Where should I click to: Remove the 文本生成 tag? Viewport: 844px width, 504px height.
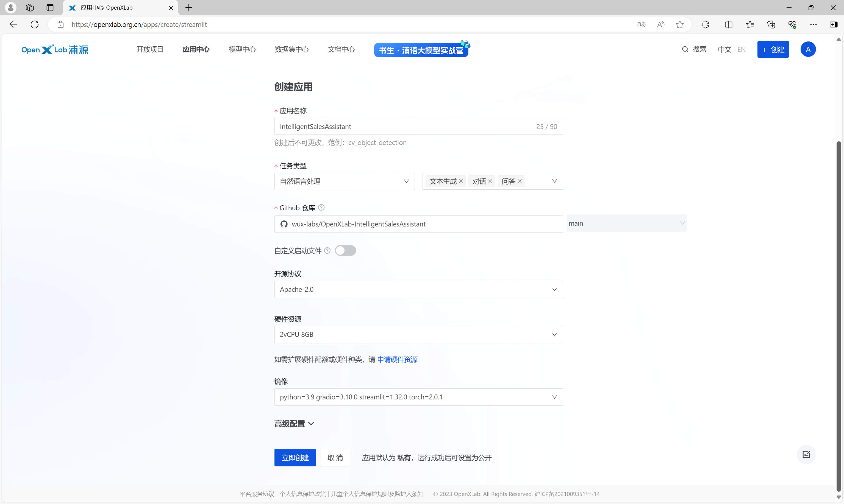461,181
